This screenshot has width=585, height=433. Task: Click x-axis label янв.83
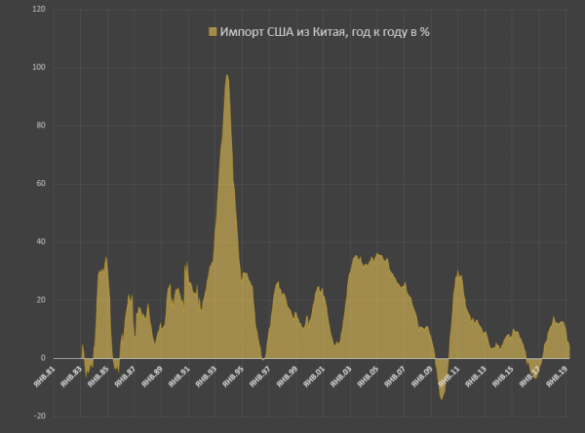71,377
